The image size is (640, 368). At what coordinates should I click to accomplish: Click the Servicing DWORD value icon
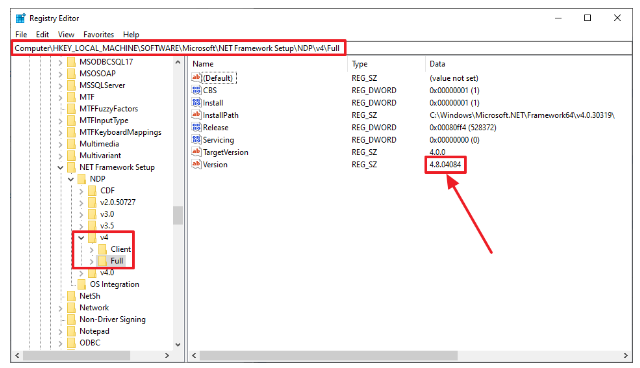(196, 140)
